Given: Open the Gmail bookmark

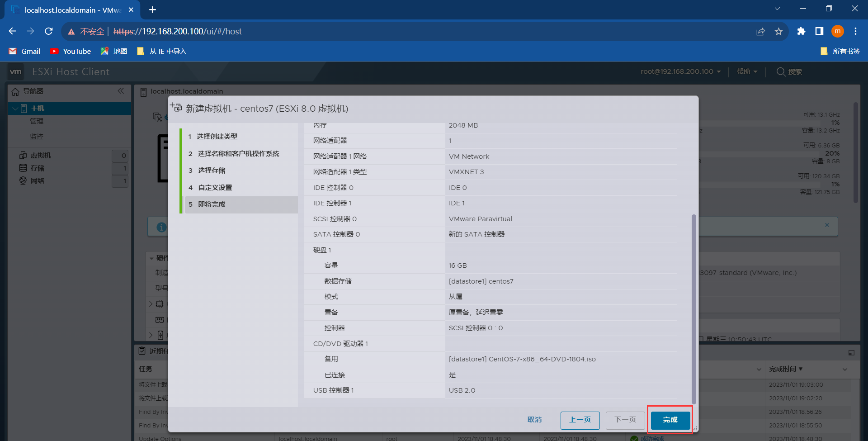Looking at the screenshot, I should tap(25, 51).
